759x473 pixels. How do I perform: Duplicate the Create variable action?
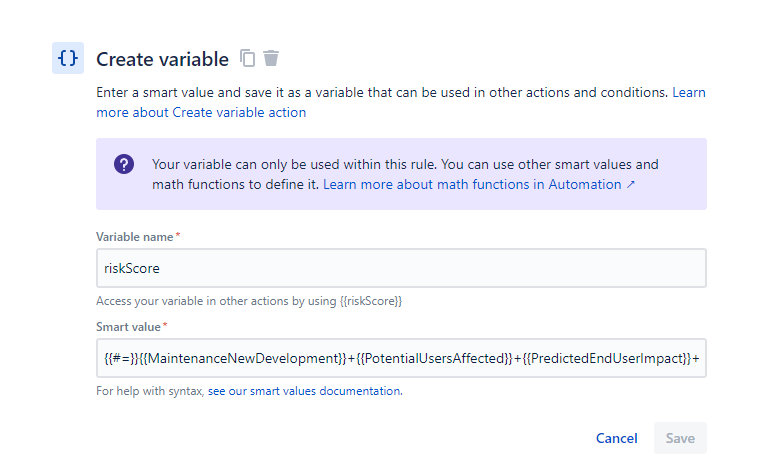click(248, 59)
